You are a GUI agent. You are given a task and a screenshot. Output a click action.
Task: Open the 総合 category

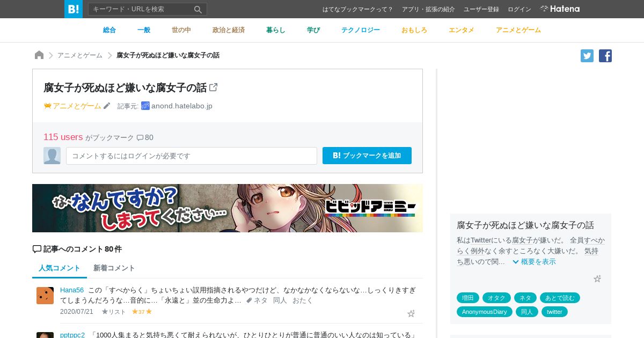coord(109,30)
